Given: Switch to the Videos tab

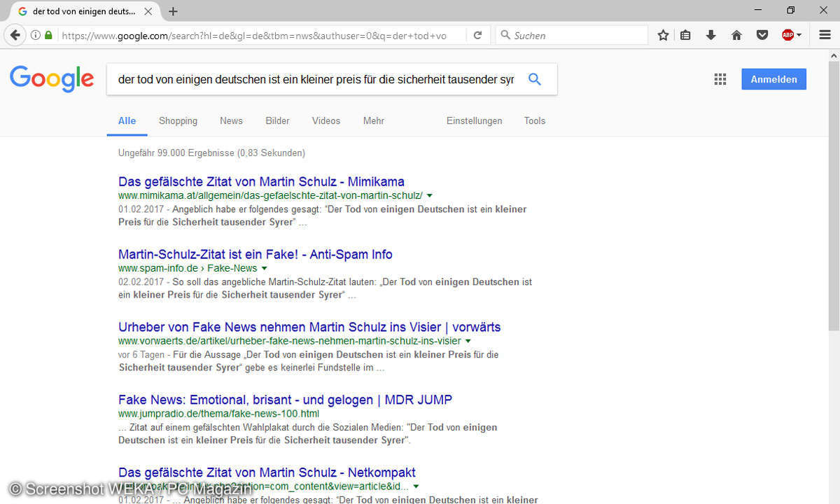Looking at the screenshot, I should pos(326,120).
